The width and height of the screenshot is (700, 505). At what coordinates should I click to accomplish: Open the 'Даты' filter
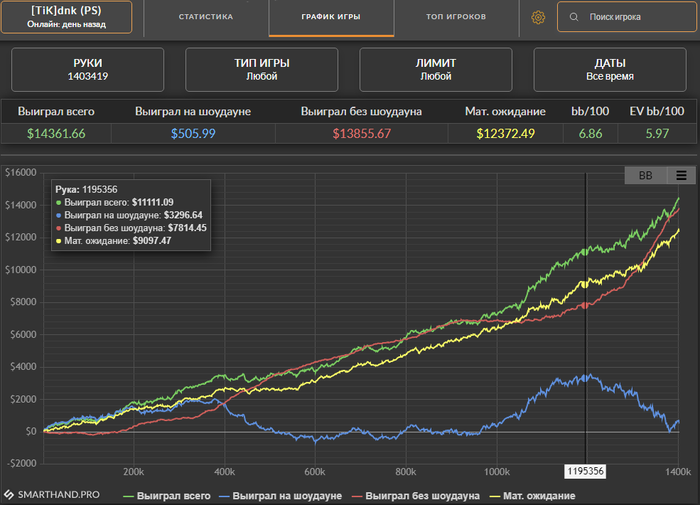point(610,70)
